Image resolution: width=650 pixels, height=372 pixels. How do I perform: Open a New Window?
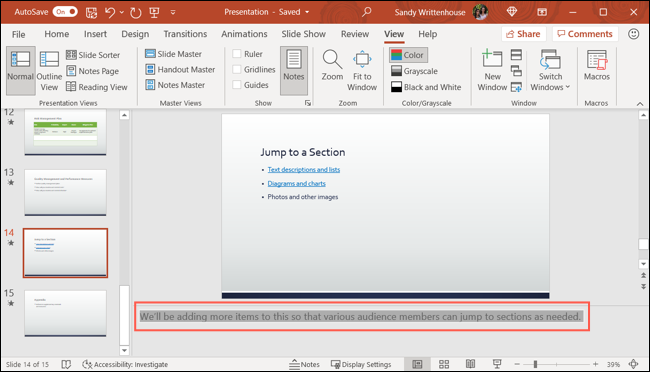click(x=492, y=70)
